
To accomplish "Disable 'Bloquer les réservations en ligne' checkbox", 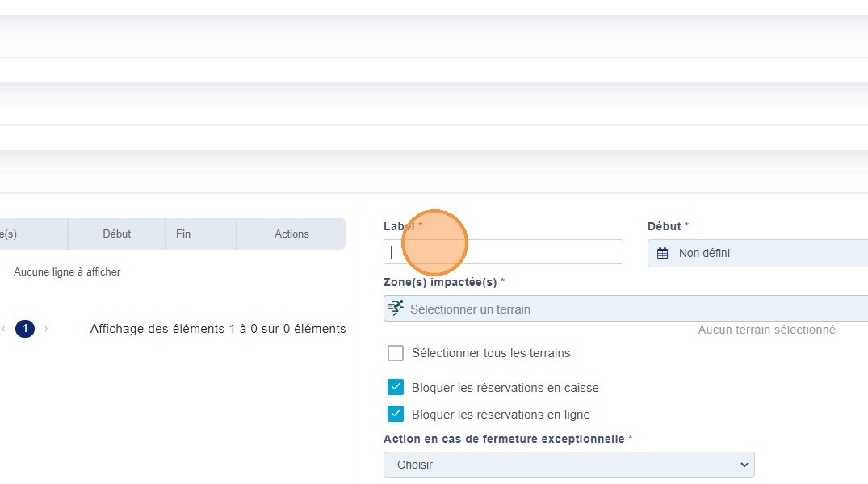I will pos(396,415).
